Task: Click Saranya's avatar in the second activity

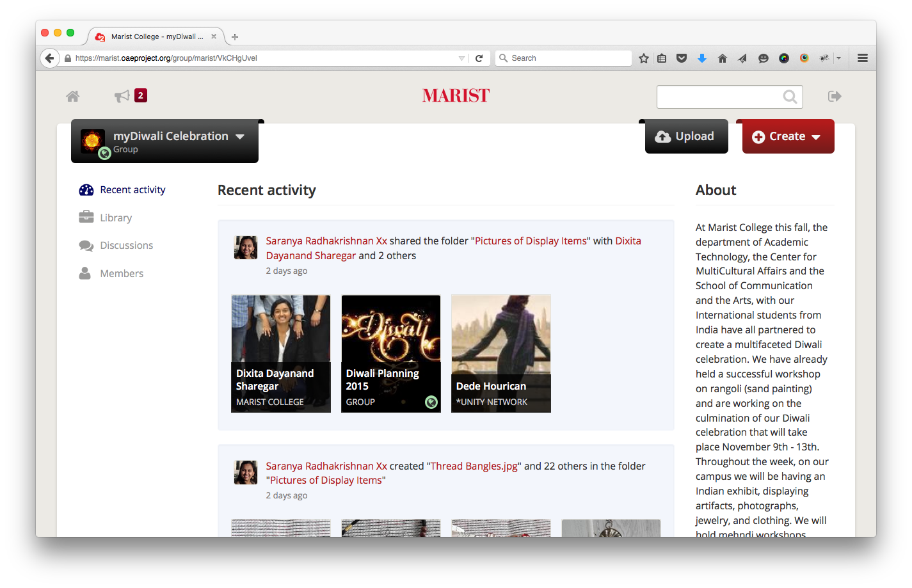Action: click(x=246, y=472)
